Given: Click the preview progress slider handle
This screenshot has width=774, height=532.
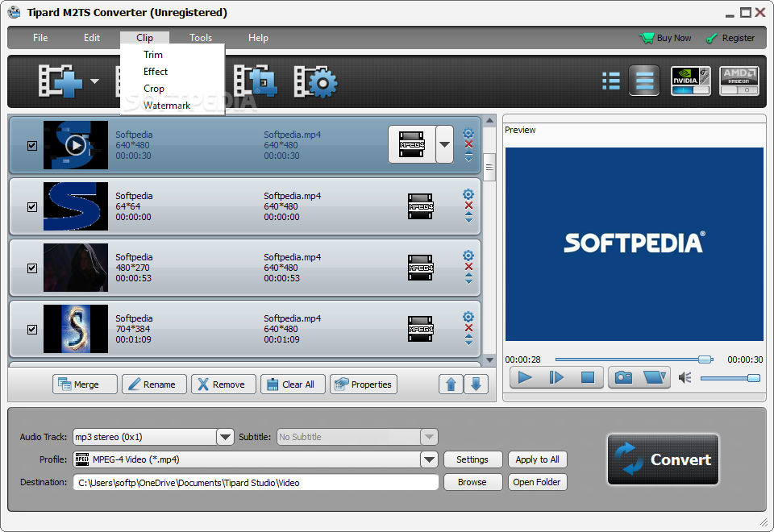Looking at the screenshot, I should (x=705, y=360).
